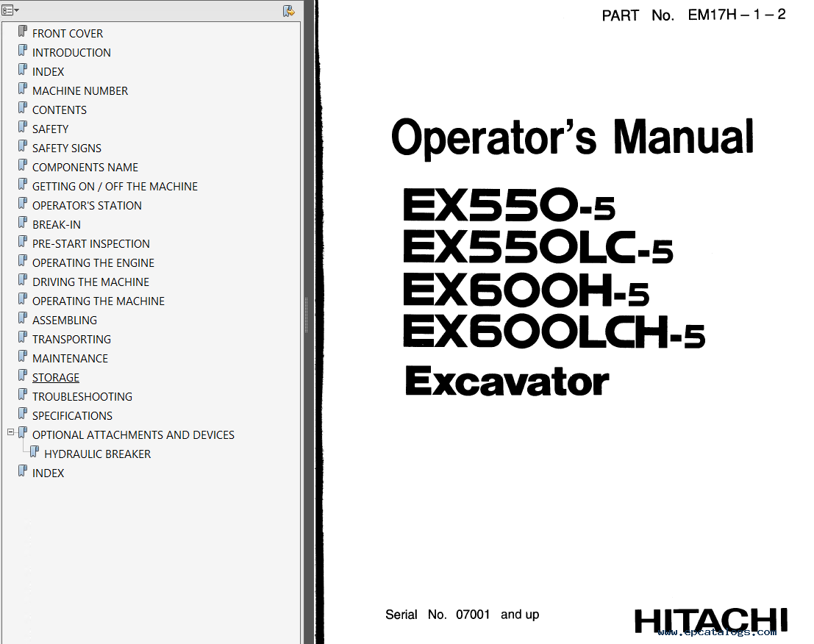
Task: Click the Serial No. 07001 and up text
Action: [x=462, y=615]
